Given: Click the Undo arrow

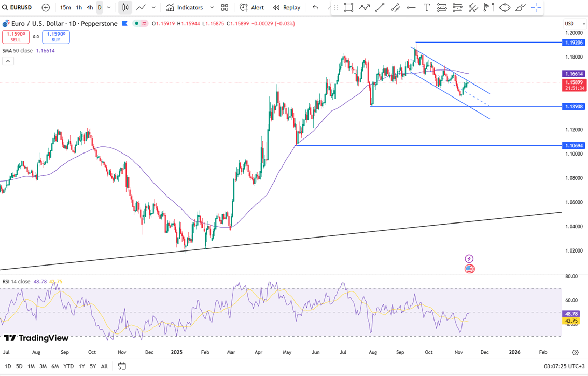Looking at the screenshot, I should click(316, 8).
